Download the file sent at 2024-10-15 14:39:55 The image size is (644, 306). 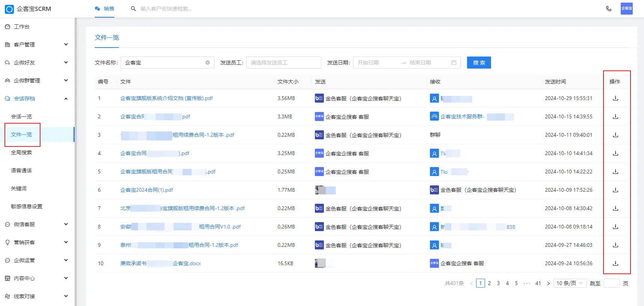(x=615, y=116)
